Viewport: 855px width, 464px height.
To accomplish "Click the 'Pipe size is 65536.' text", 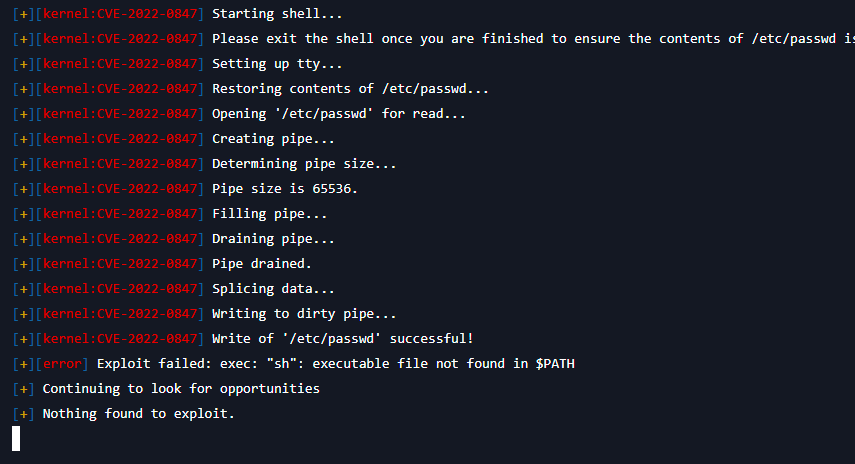I will coord(285,189).
